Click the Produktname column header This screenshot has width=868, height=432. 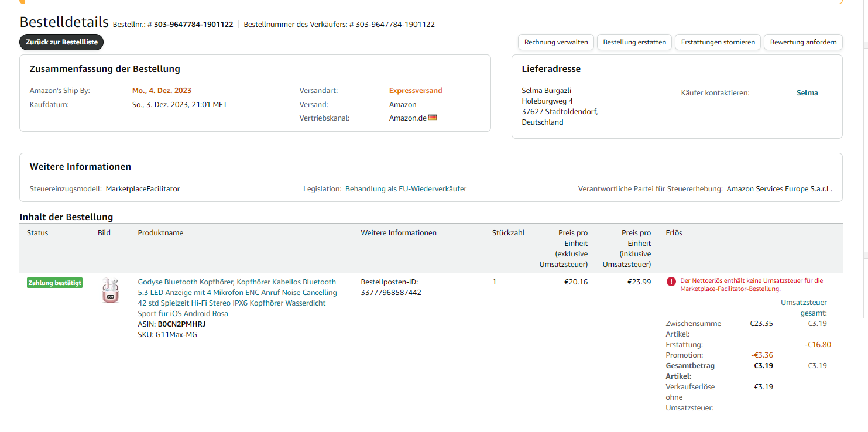[x=160, y=233]
